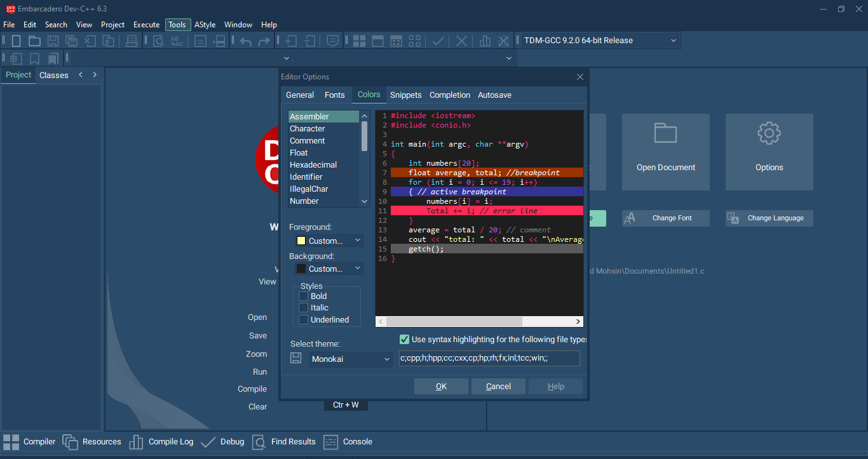Click the crossed-out bar-chart toolbar icon

coord(503,41)
